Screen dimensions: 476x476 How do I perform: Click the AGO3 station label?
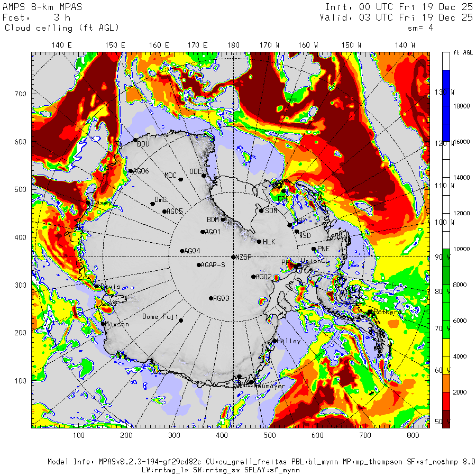[x=221, y=298]
